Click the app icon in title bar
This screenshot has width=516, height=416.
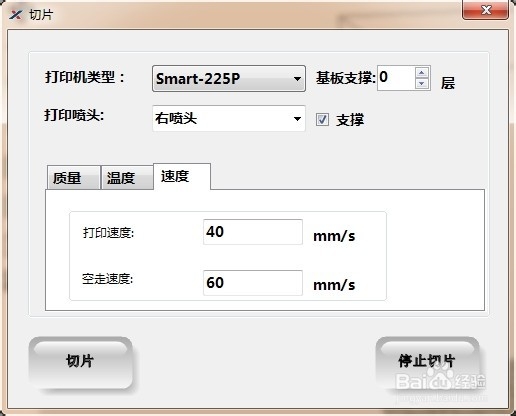(x=16, y=15)
